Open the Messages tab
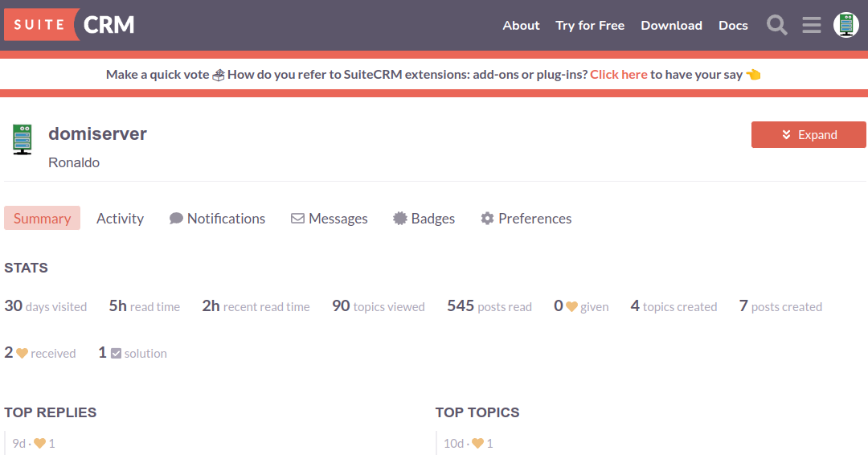 pos(329,219)
